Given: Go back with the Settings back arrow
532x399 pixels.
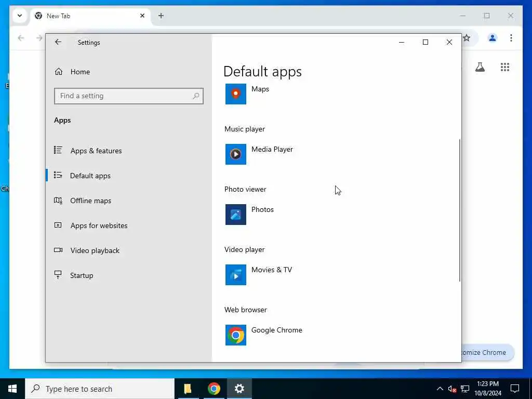Looking at the screenshot, I should (58, 42).
